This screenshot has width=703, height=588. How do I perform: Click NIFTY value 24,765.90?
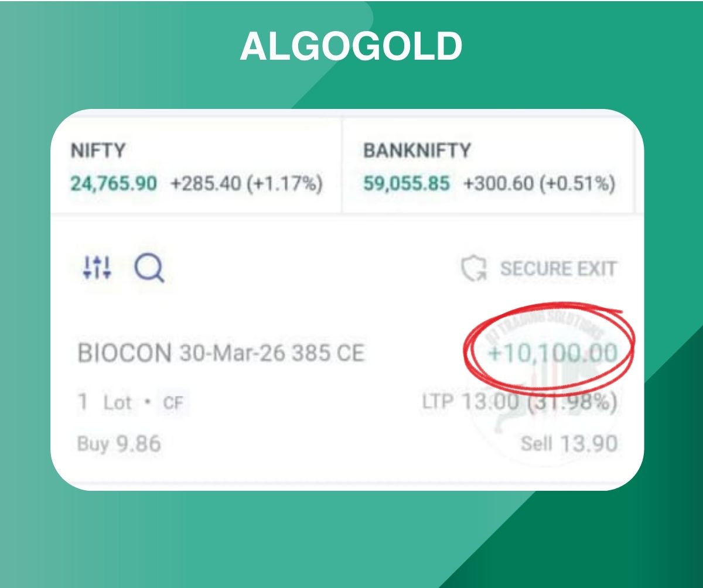114,184
